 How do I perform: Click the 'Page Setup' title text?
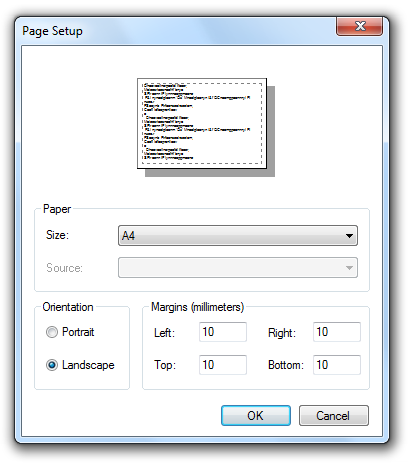(52, 31)
